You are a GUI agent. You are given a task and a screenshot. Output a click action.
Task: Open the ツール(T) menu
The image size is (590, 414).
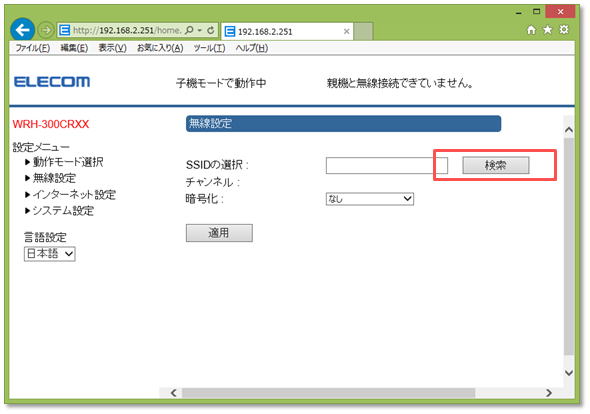pos(209,48)
